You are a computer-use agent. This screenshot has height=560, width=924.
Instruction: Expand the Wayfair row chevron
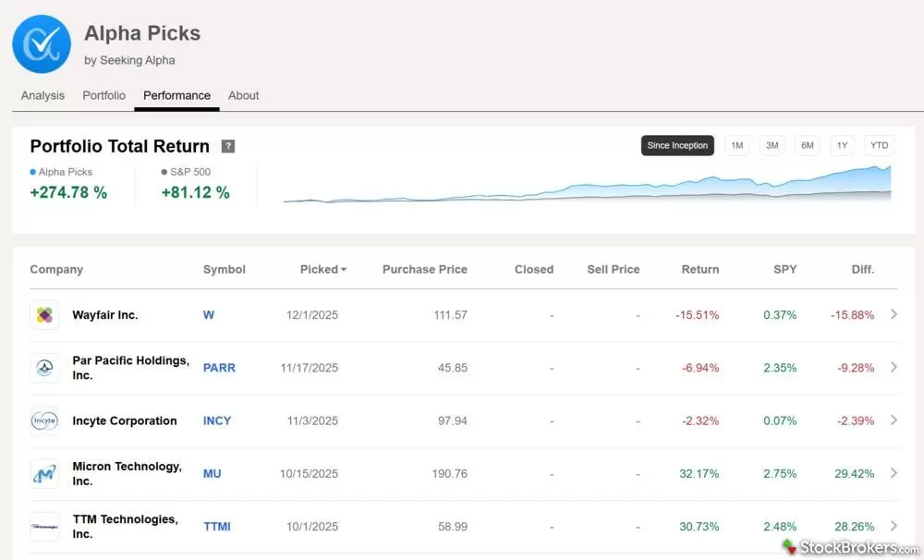[x=894, y=315]
